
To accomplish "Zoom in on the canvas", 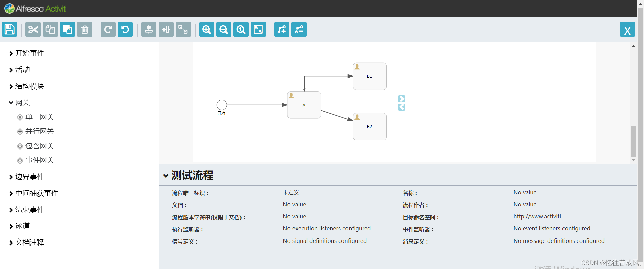I will (x=207, y=30).
